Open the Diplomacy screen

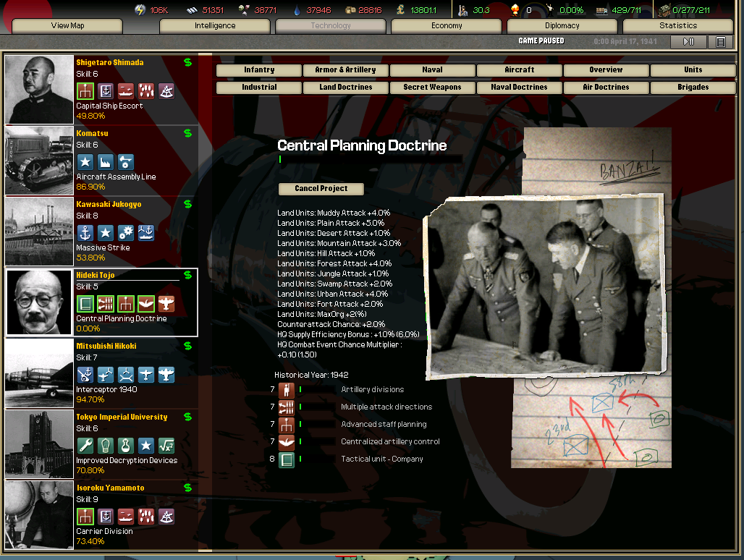pyautogui.click(x=562, y=26)
